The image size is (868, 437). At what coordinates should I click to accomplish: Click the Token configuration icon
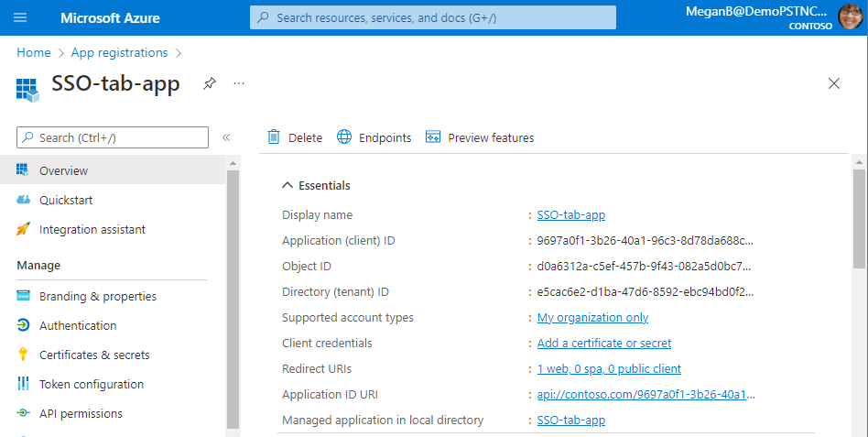click(23, 383)
